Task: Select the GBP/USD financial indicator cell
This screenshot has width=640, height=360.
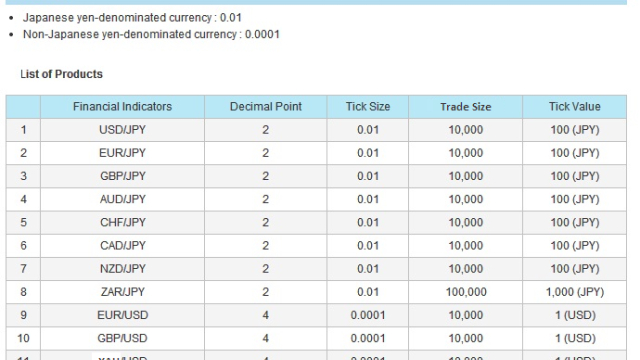Action: [x=122, y=338]
